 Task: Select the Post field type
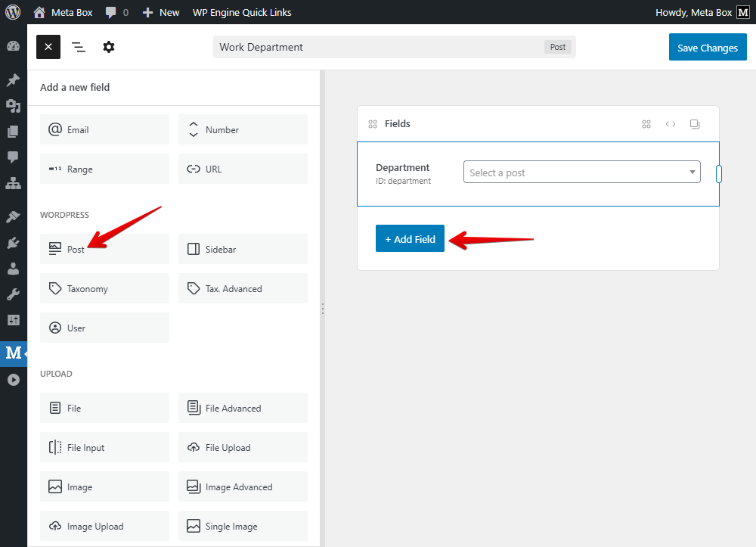tap(104, 249)
